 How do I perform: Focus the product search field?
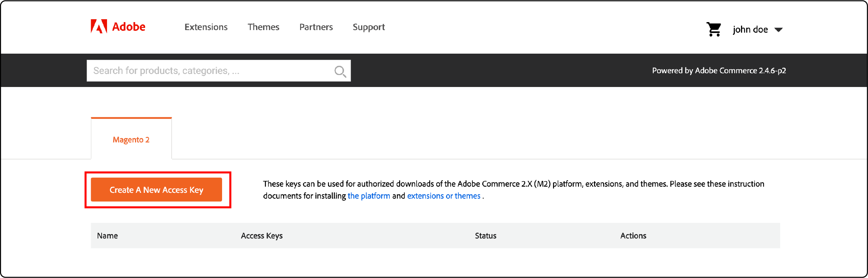(219, 71)
